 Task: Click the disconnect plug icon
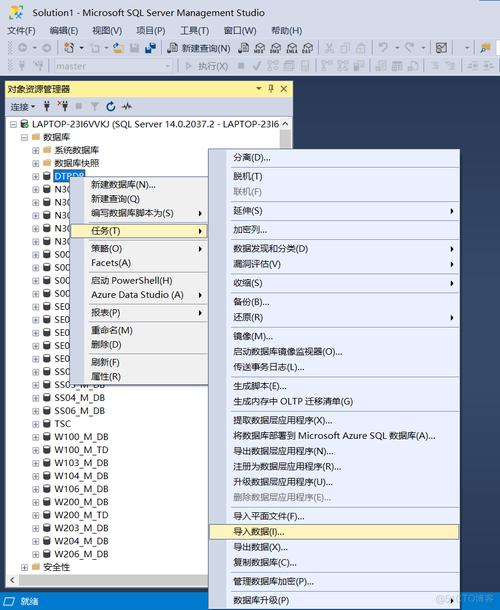[x=63, y=106]
